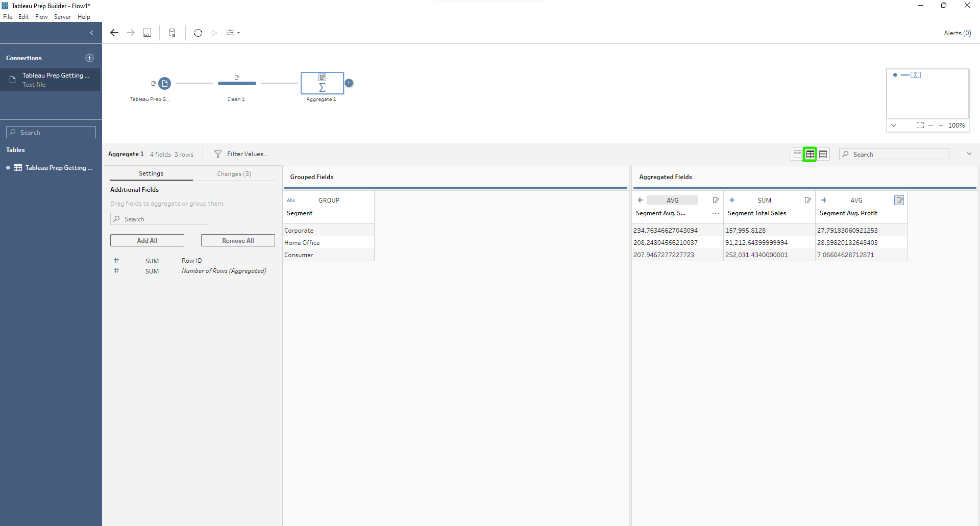Open the GROUP dropdown for Segment

[x=329, y=200]
